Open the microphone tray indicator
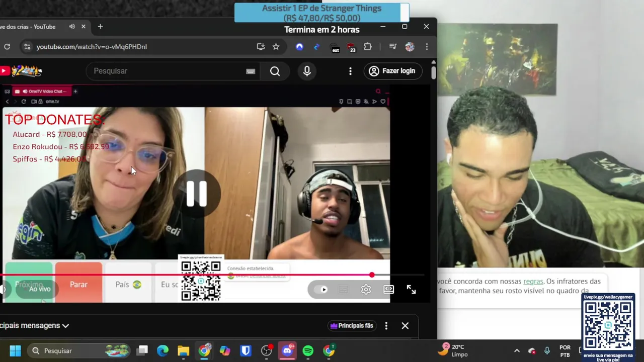This screenshot has height=362, width=644. coord(547,351)
